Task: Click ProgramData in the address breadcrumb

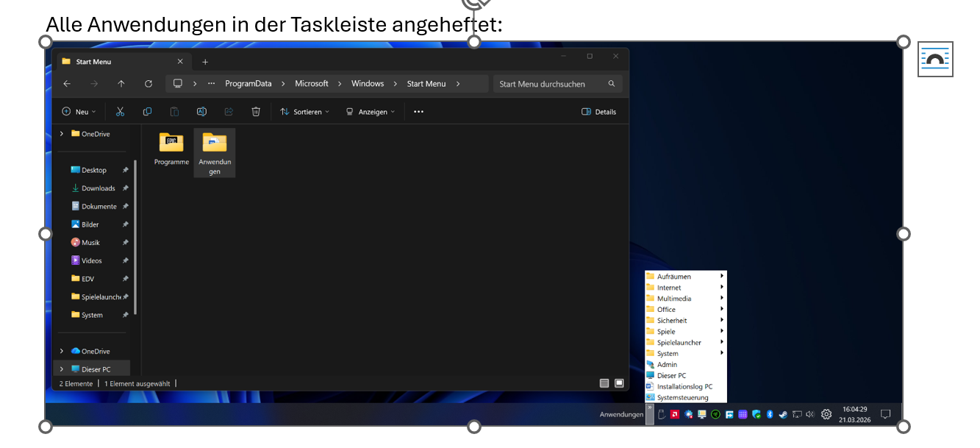Action: click(x=248, y=84)
